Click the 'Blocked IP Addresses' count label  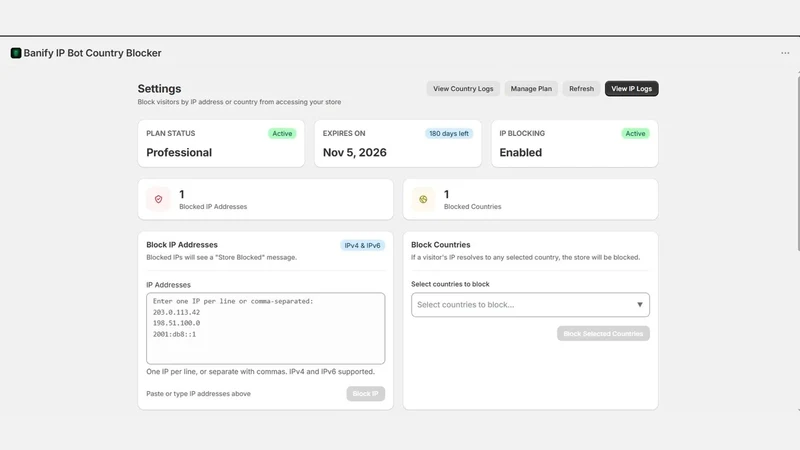pyautogui.click(x=213, y=207)
